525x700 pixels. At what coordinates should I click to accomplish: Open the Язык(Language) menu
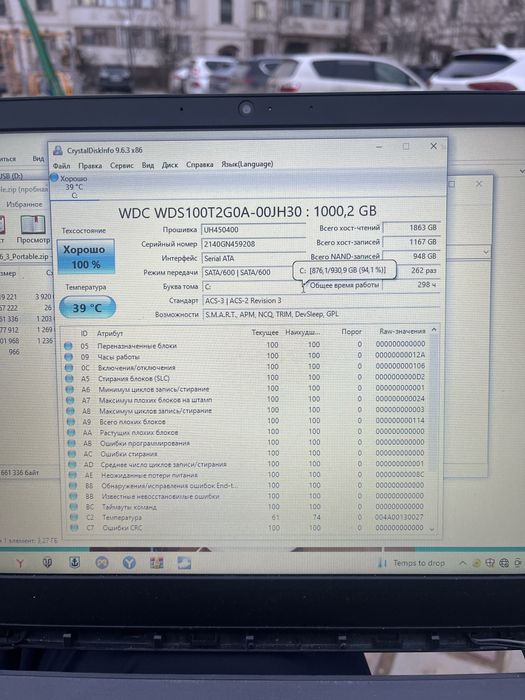pos(247,164)
